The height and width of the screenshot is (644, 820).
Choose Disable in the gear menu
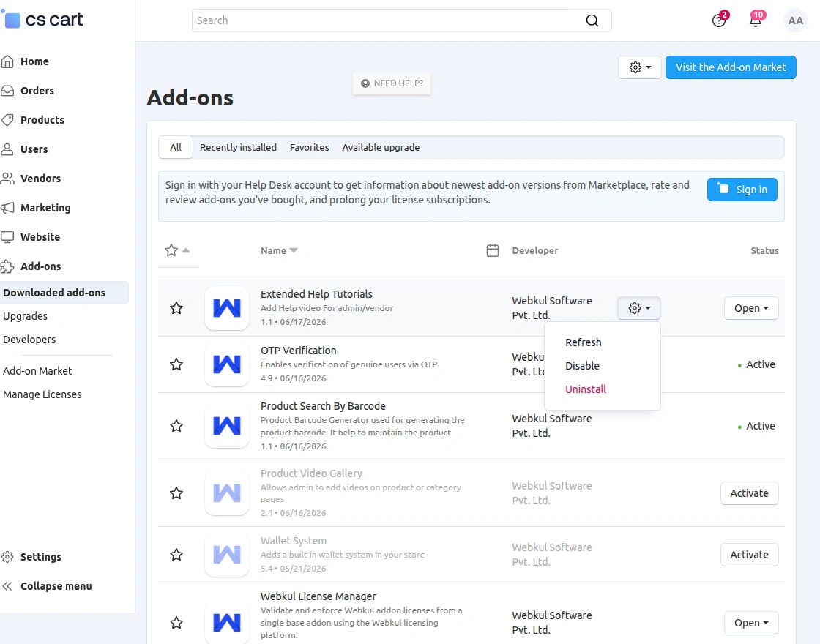click(582, 366)
